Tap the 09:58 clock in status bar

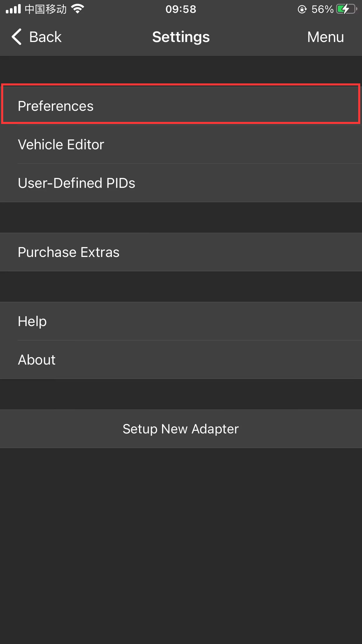tap(181, 9)
